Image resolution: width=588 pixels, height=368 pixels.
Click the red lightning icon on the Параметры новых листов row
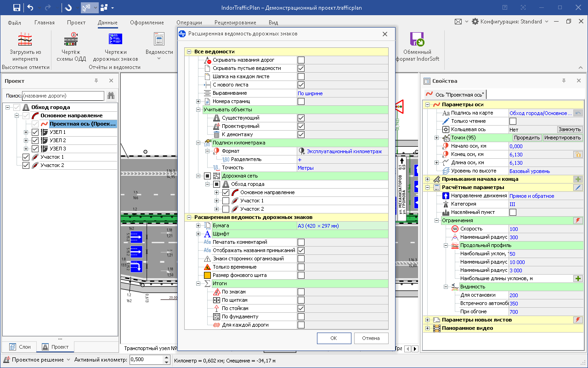tap(578, 320)
